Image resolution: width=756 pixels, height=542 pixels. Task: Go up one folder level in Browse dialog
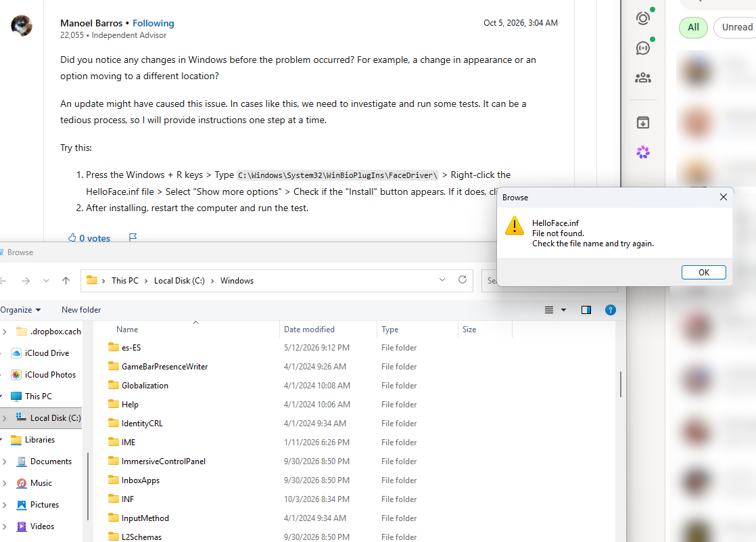pyautogui.click(x=66, y=281)
